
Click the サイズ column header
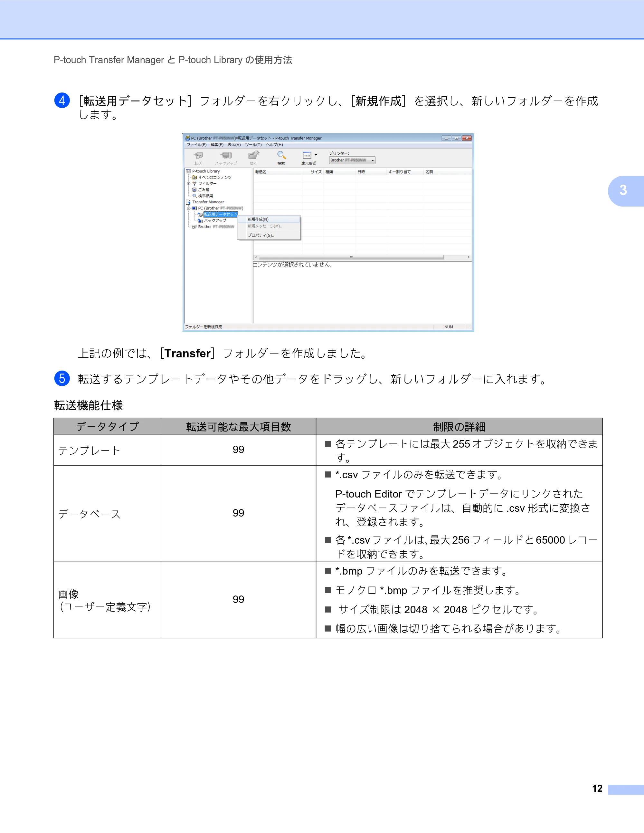point(313,172)
